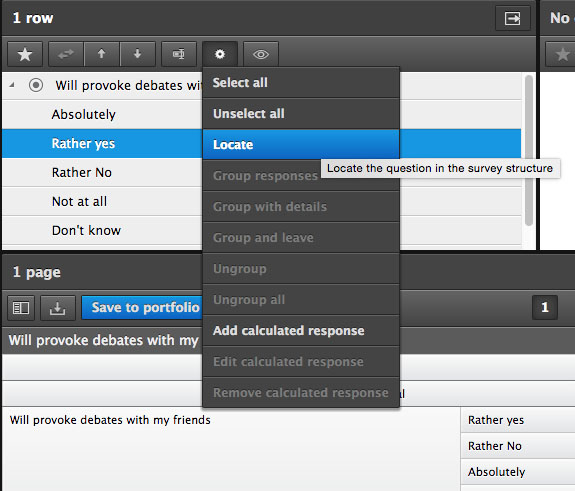Click Will provoke debates with my friends table cell
Image resolution: width=575 pixels, height=491 pixels.
pos(231,448)
